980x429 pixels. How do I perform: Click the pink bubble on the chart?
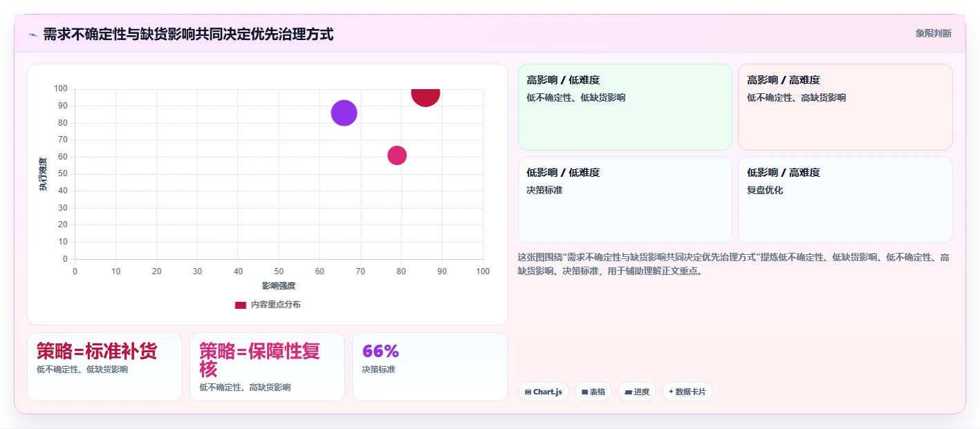(x=397, y=155)
